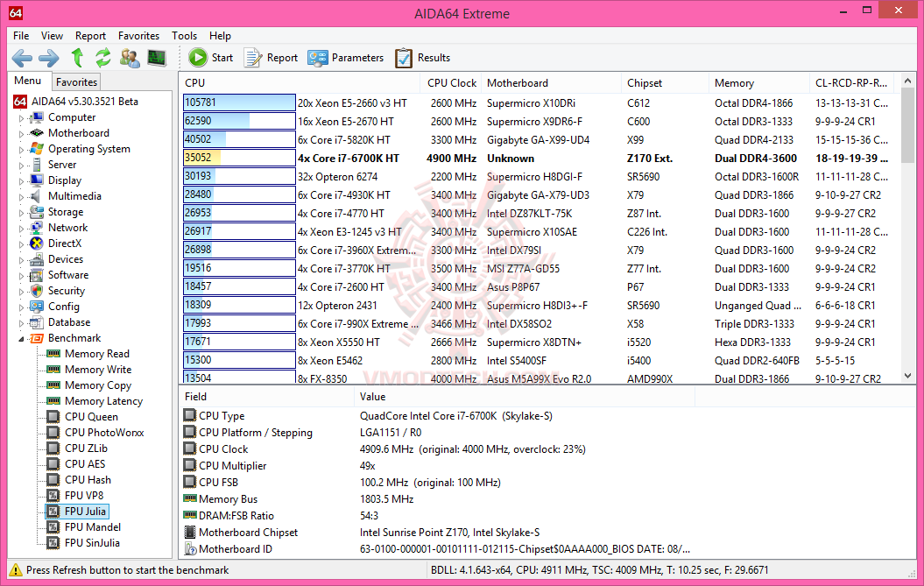
Task: Sort by the Memory column header
Action: point(759,83)
